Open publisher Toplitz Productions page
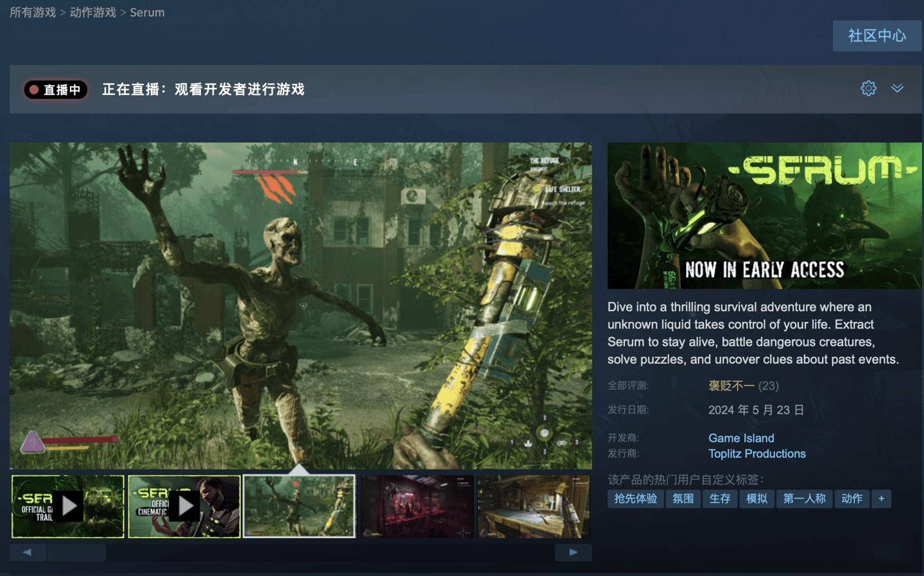This screenshot has height=576, width=924. click(757, 454)
